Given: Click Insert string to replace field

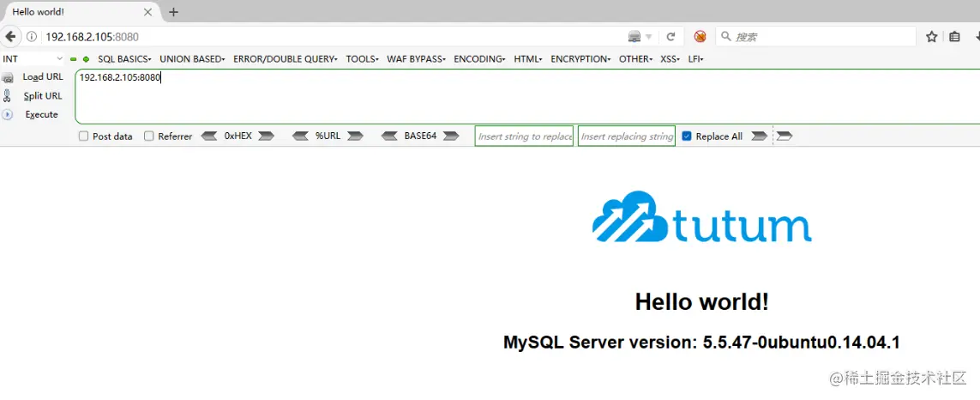Looking at the screenshot, I should pyautogui.click(x=525, y=136).
